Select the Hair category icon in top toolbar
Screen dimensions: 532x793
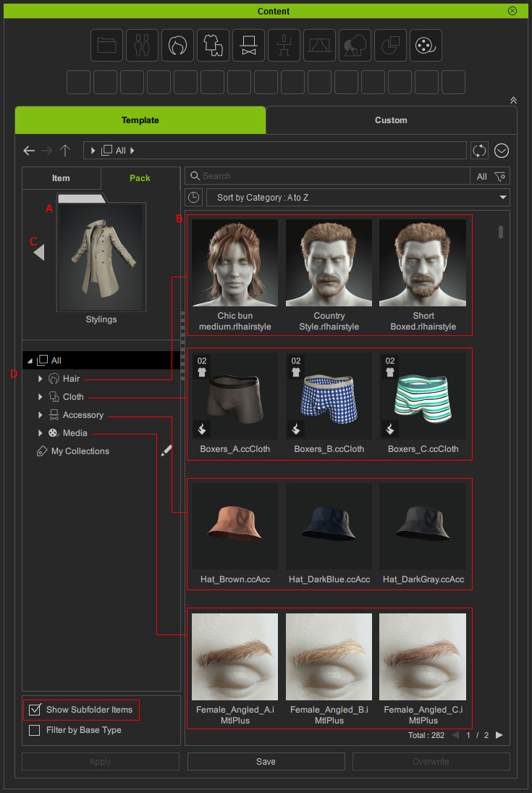pos(177,46)
